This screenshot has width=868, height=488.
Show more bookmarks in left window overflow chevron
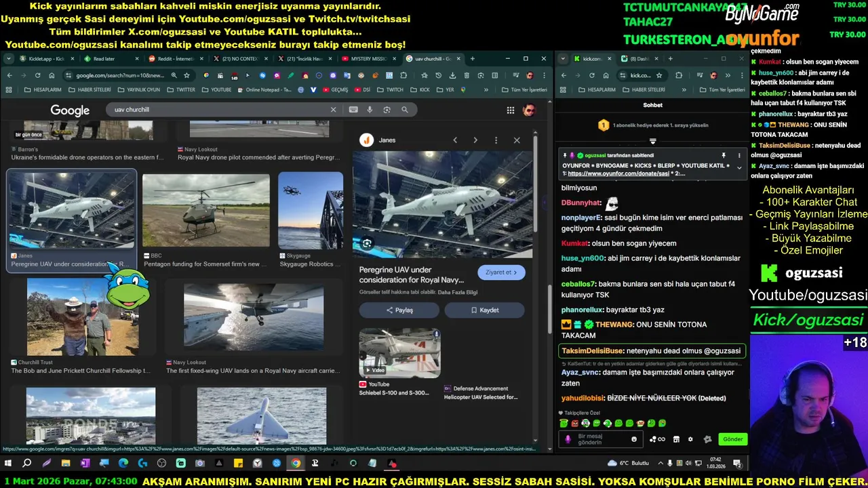pyautogui.click(x=486, y=89)
